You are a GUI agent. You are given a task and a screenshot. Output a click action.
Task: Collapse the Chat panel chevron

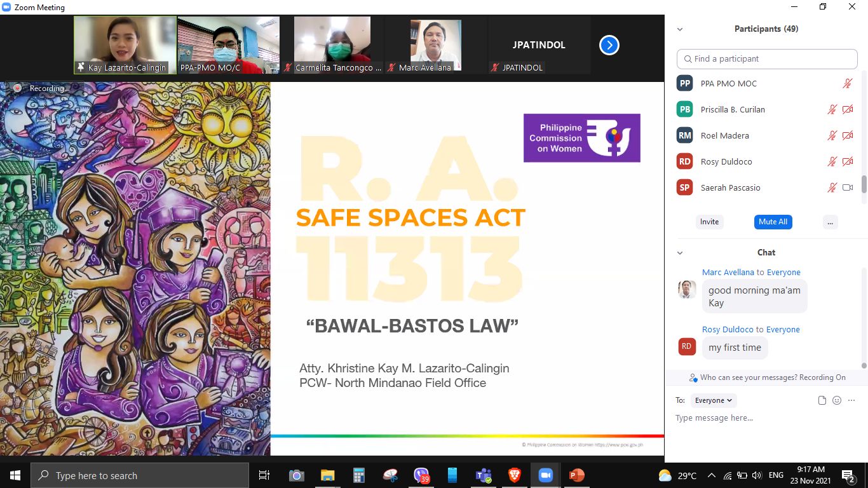click(680, 253)
